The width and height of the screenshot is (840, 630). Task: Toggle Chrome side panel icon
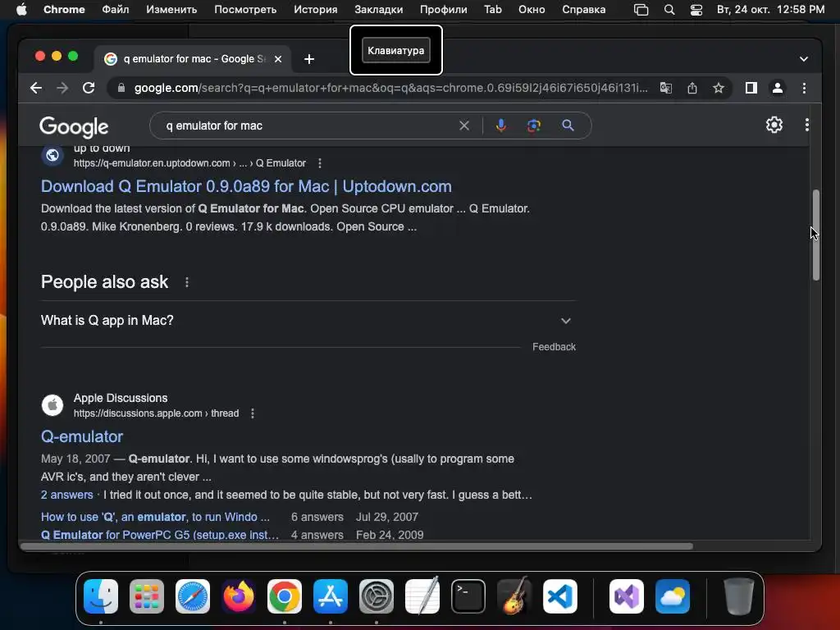(751, 88)
